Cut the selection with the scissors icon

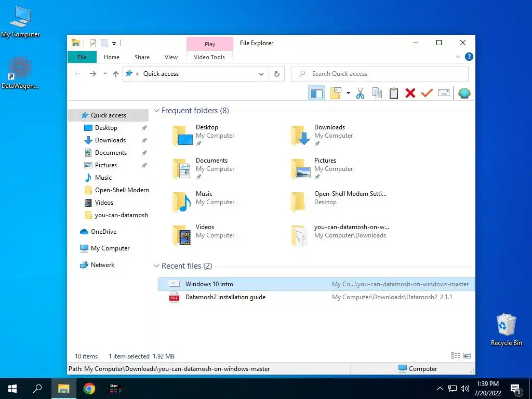[361, 93]
